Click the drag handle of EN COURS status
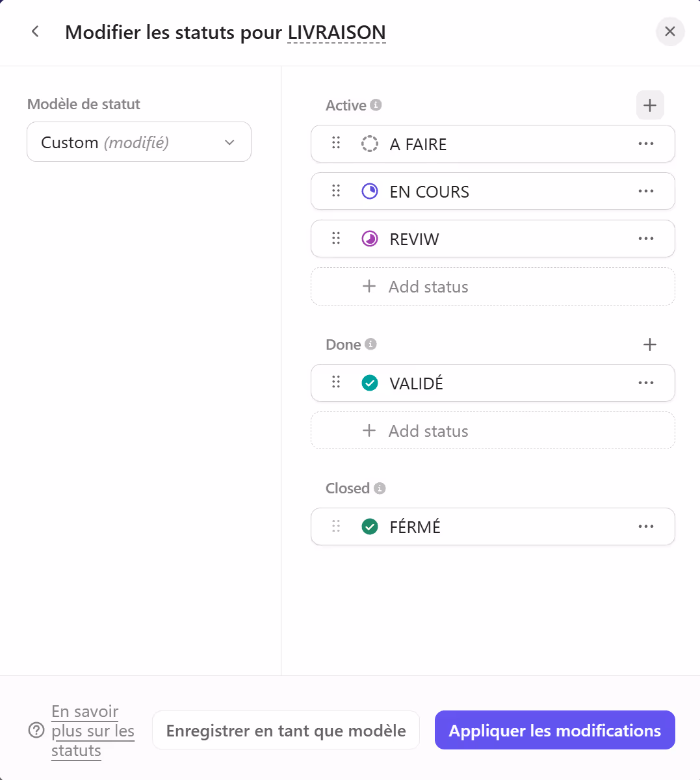This screenshot has width=700, height=780. pos(335,191)
